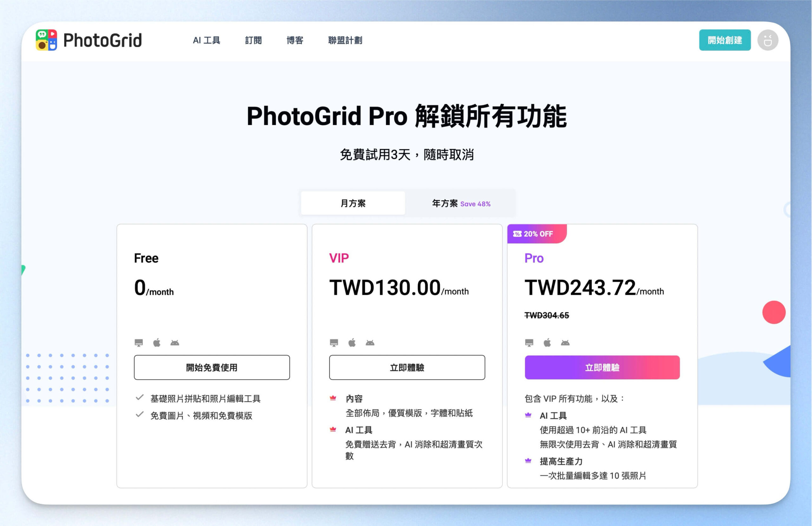Viewport: 812px width, 526px height.
Task: Open the AI 工具 nav menu
Action: [x=206, y=40]
